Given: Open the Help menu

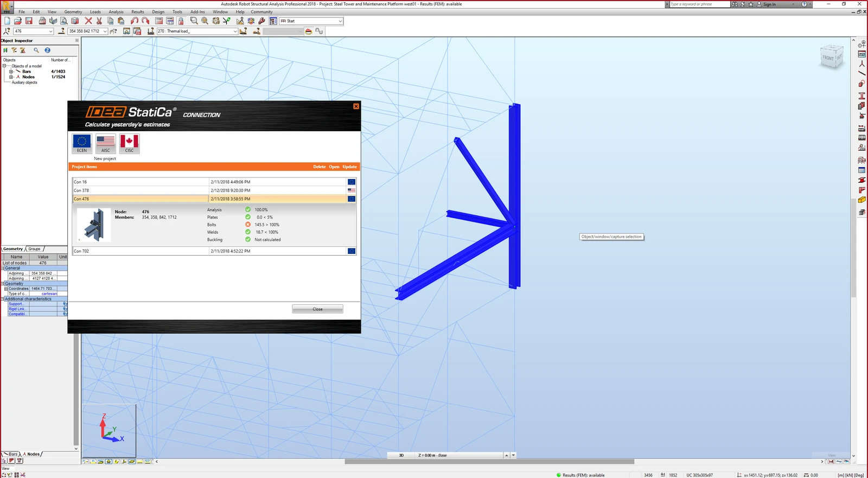Looking at the screenshot, I should pos(240,12).
